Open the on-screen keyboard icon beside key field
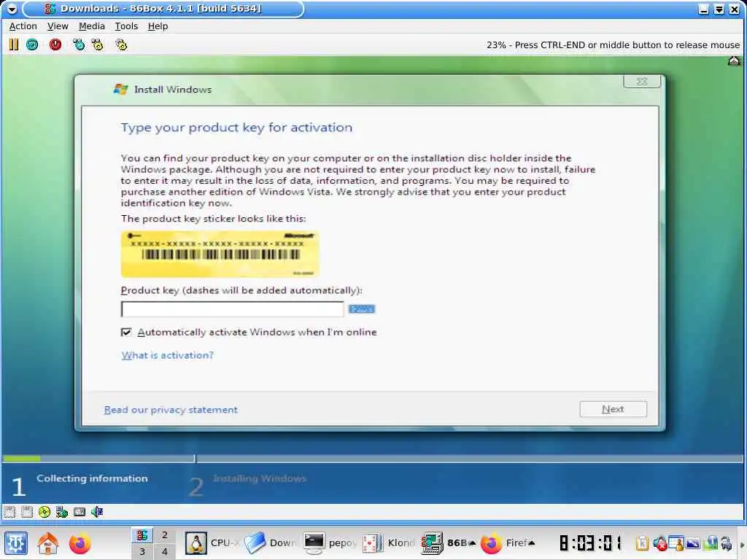Image resolution: width=747 pixels, height=560 pixels. click(362, 309)
